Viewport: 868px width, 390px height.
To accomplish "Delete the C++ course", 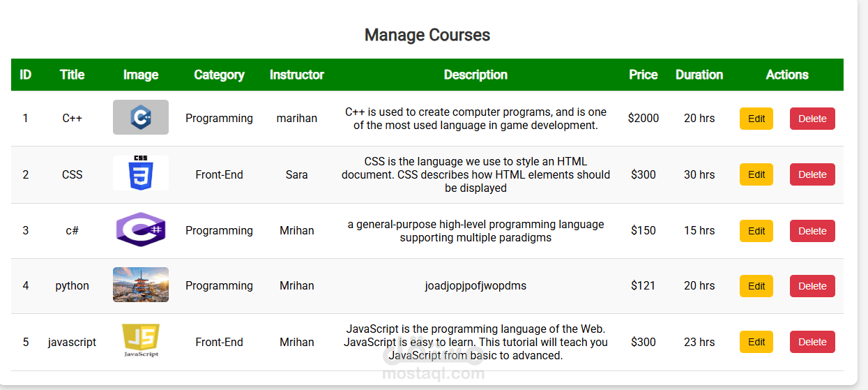I will click(812, 119).
